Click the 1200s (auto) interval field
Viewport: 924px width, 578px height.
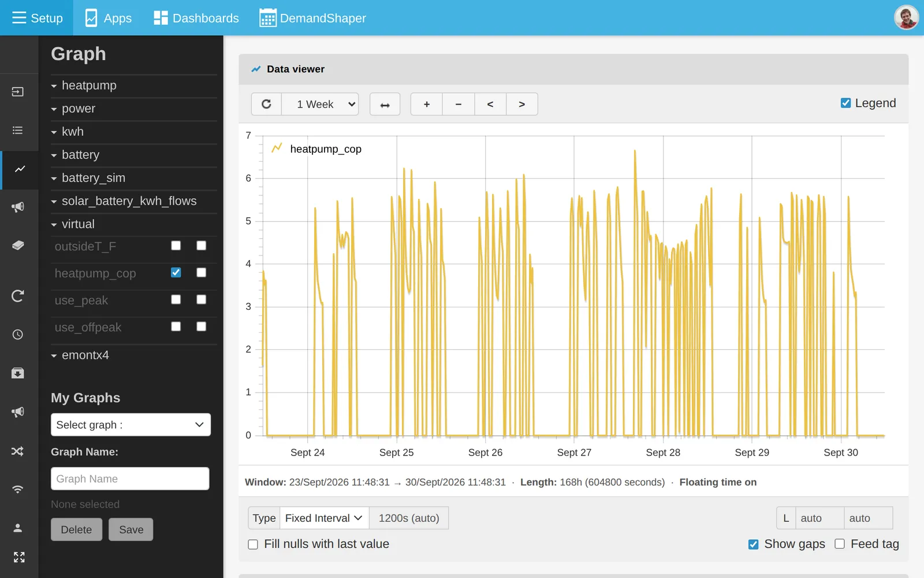[409, 518]
